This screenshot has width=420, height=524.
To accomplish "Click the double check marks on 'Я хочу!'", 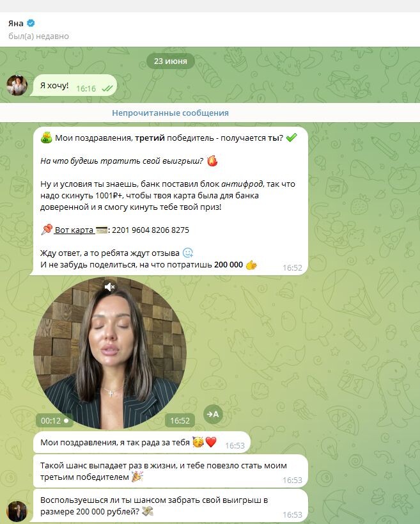I will 107,88.
